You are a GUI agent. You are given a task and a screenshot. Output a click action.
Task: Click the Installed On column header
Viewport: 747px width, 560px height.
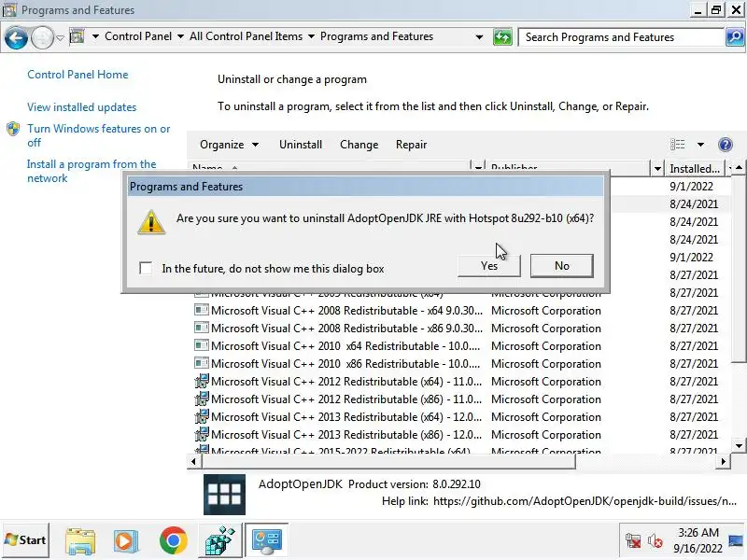695,169
